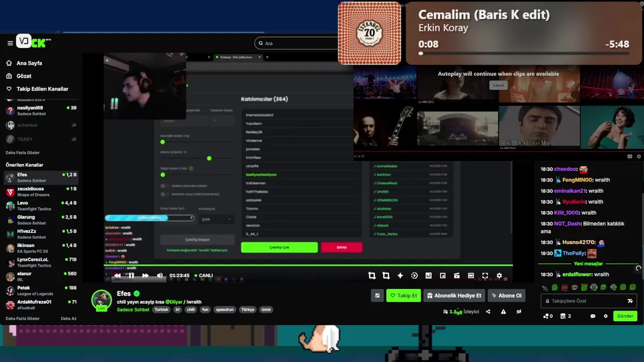644x362 pixels.
Task: Cancel autoplay in the video overlay
Action: tap(498, 85)
